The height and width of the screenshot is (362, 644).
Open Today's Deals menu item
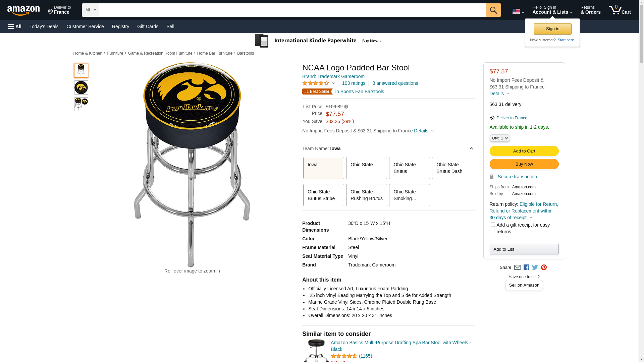44,26
